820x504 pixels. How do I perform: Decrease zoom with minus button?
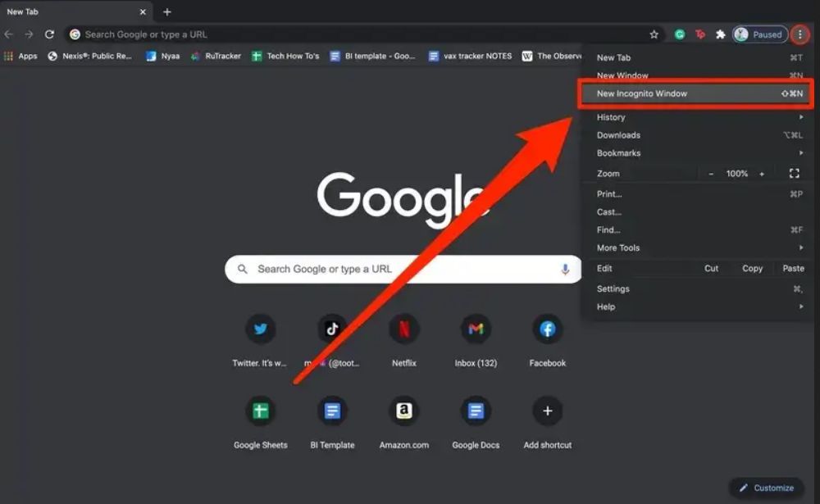coord(711,174)
